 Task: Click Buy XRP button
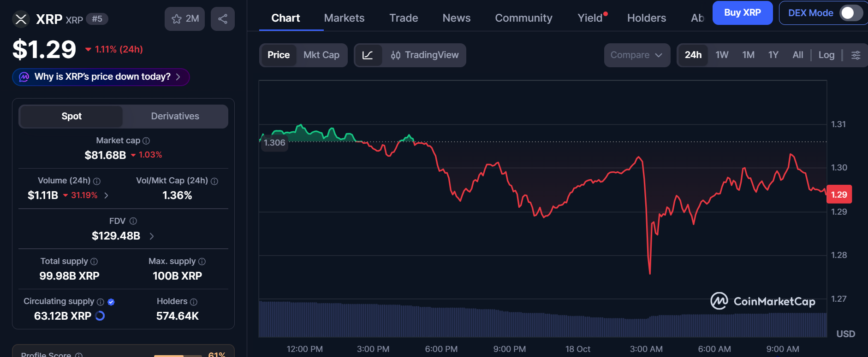pos(743,13)
